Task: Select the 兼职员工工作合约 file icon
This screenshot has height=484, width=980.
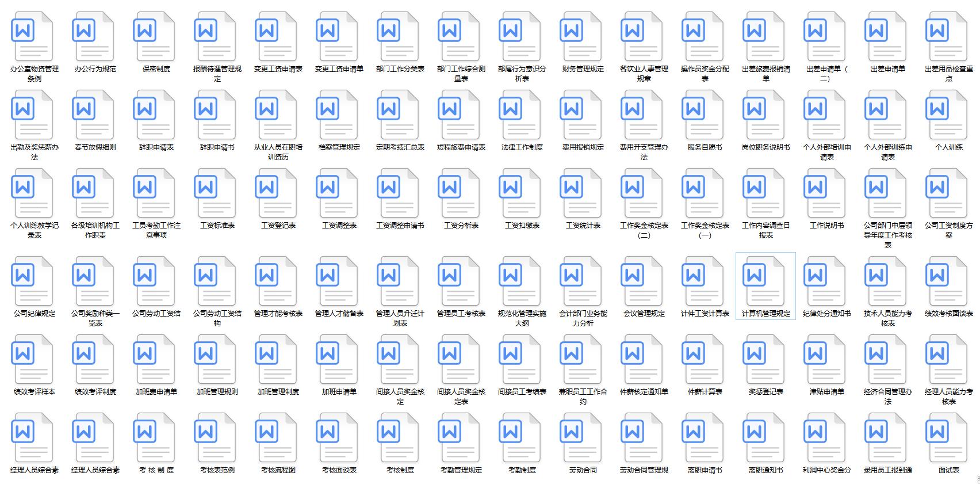Action: point(581,359)
